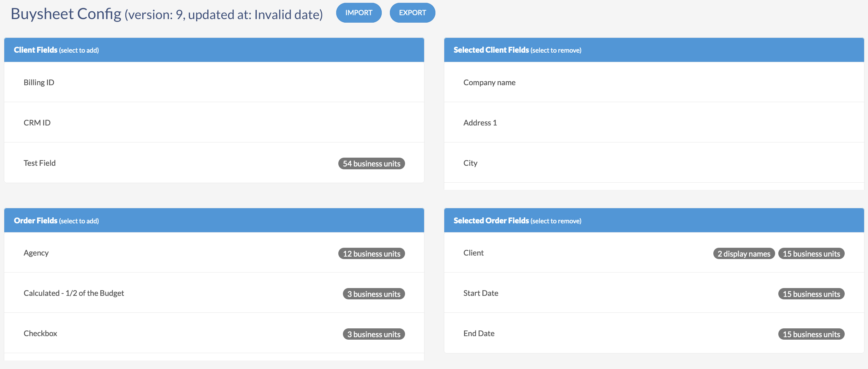Remove the Start Date selected order field
The width and height of the screenshot is (868, 369).
click(x=654, y=293)
